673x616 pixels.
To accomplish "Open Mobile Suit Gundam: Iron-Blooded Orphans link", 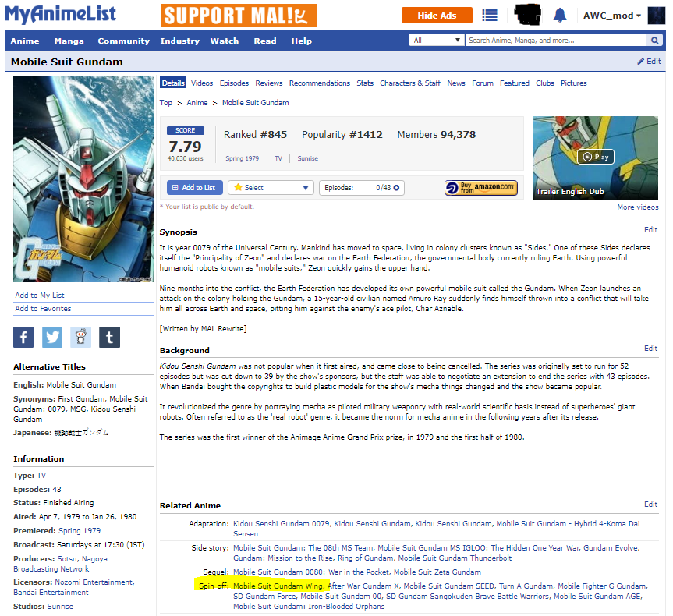I will coord(309,607).
